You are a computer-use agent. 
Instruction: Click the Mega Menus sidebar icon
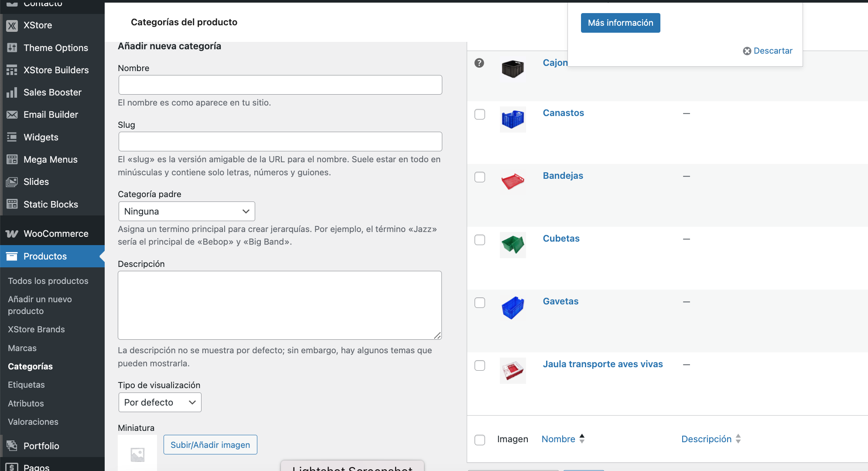pyautogui.click(x=12, y=159)
